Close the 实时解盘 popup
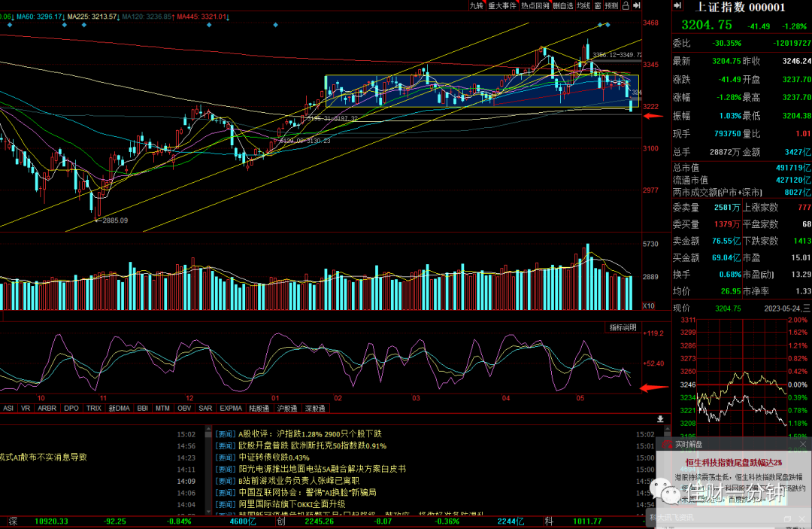The image size is (812, 529). pos(803,444)
